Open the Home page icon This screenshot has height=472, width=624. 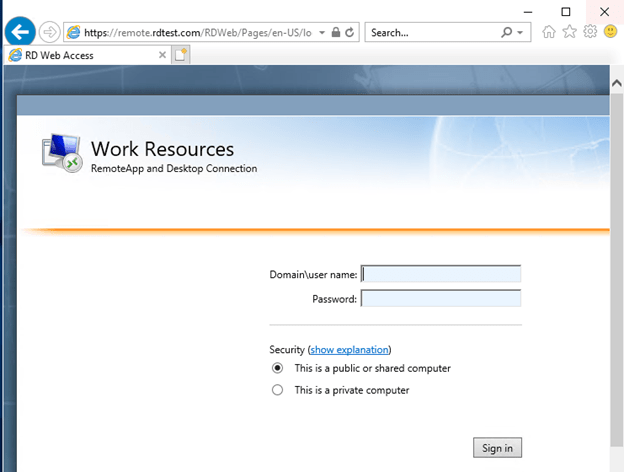[x=549, y=32]
